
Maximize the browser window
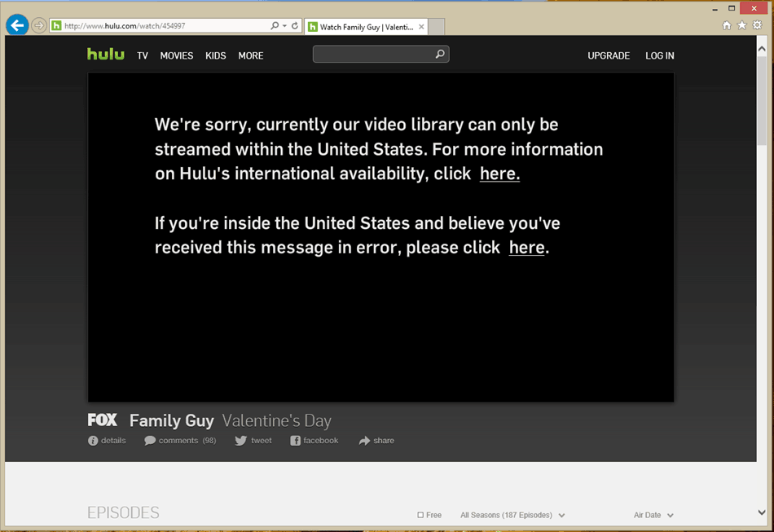(x=732, y=8)
